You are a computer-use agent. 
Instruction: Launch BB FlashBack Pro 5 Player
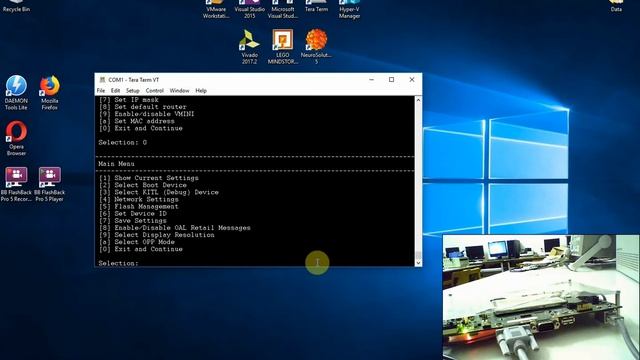pos(49,184)
